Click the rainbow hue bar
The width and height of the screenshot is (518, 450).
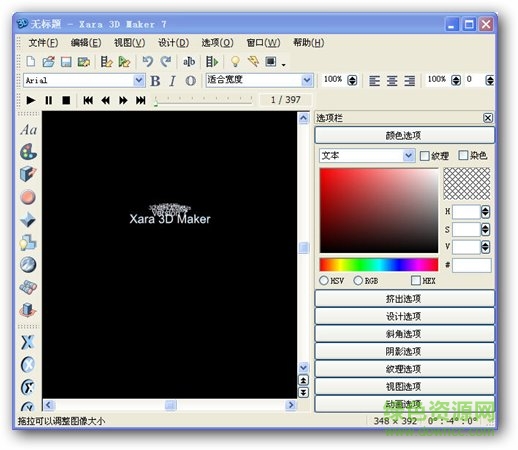click(379, 265)
